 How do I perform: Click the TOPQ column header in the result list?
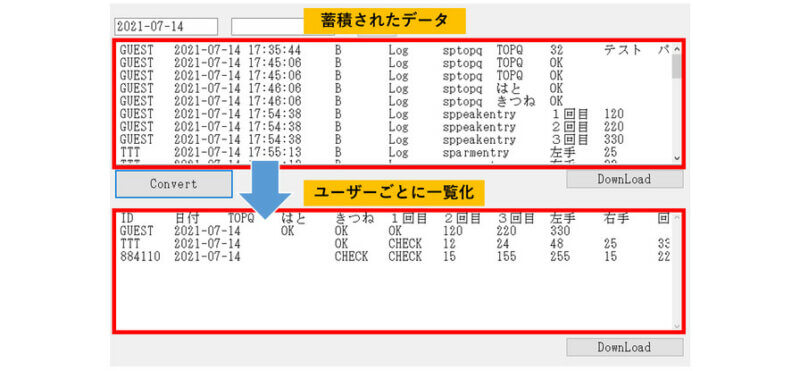(x=240, y=218)
